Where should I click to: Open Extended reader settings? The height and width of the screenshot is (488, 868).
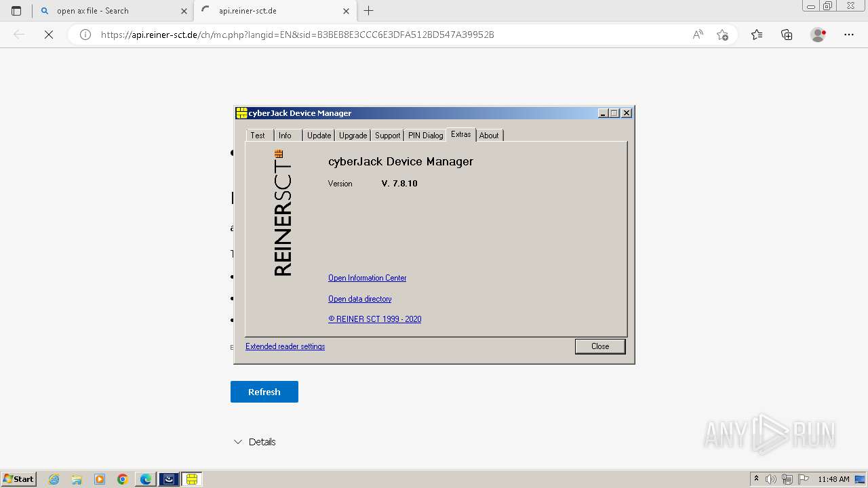(x=285, y=346)
